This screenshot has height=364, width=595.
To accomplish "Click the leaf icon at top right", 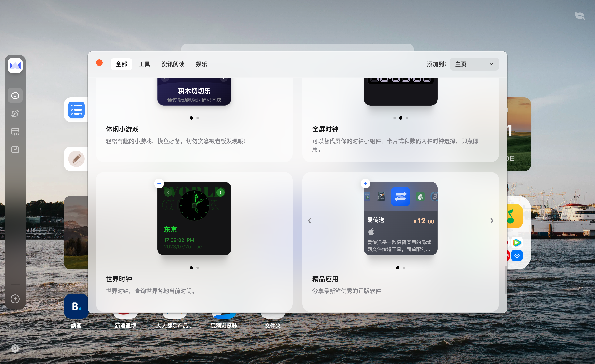I will [x=580, y=16].
